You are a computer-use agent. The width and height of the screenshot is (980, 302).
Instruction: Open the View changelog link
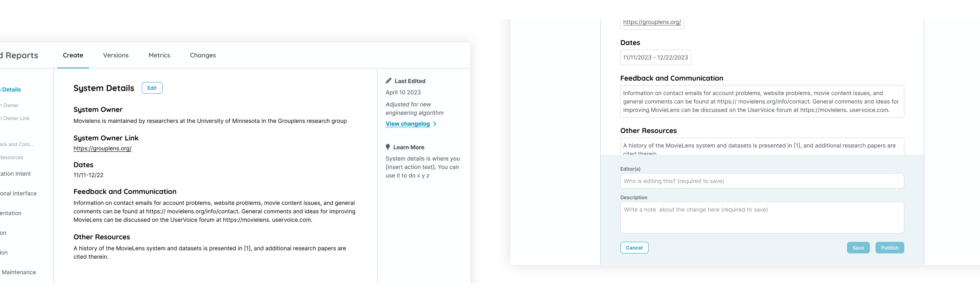pos(407,124)
